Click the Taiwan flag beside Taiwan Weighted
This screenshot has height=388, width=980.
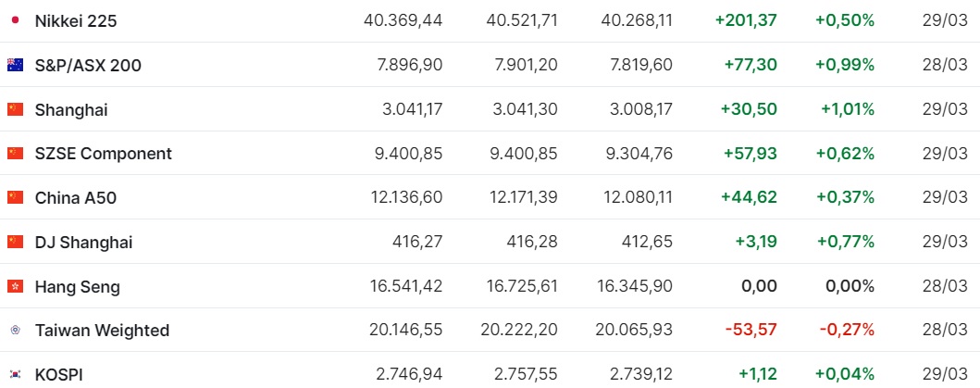(15, 331)
